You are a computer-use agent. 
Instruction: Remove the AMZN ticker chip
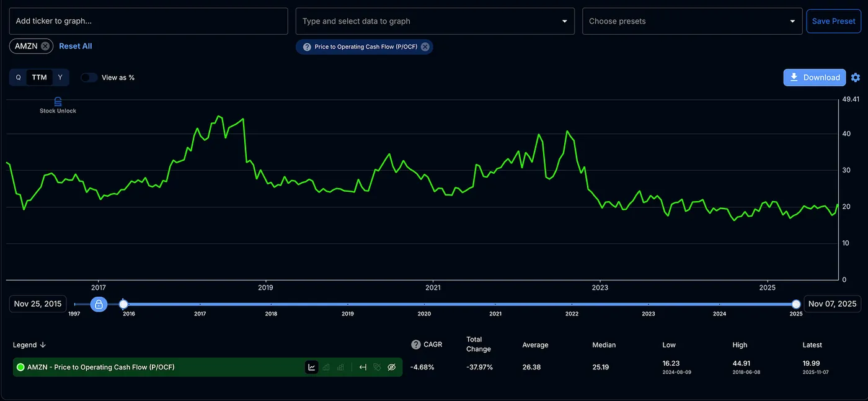pos(45,47)
